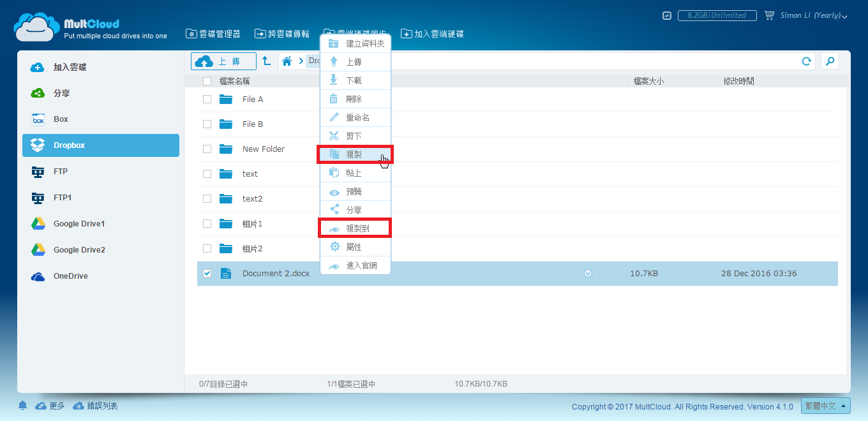Click the 8.2GB/Unlimited quota indicator

tap(717, 15)
